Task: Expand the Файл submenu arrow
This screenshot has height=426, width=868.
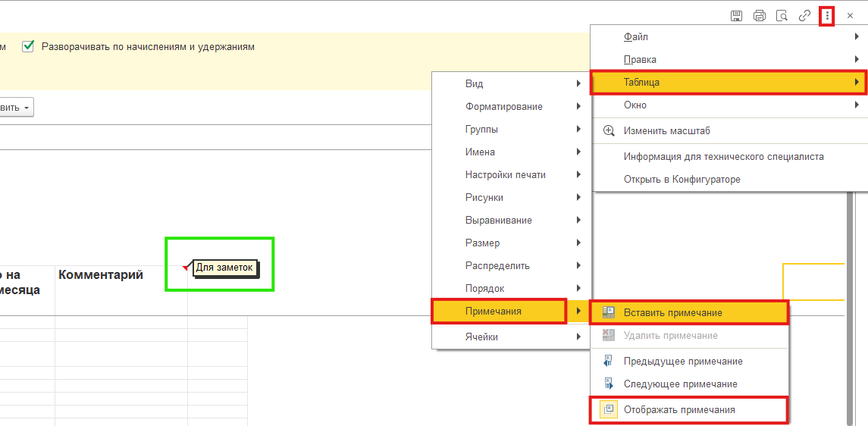Action: [857, 37]
